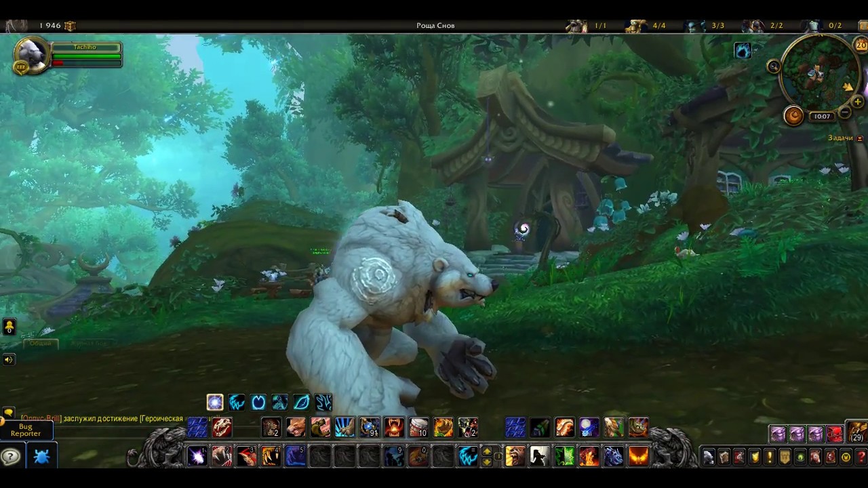Zoom in the minimap with plus button
This screenshot has width=868, height=488.
pyautogui.click(x=857, y=102)
